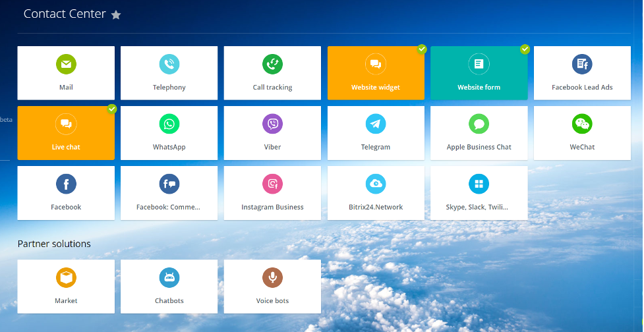Click the green checkmark on Website form
The image size is (644, 332).
[x=525, y=49]
